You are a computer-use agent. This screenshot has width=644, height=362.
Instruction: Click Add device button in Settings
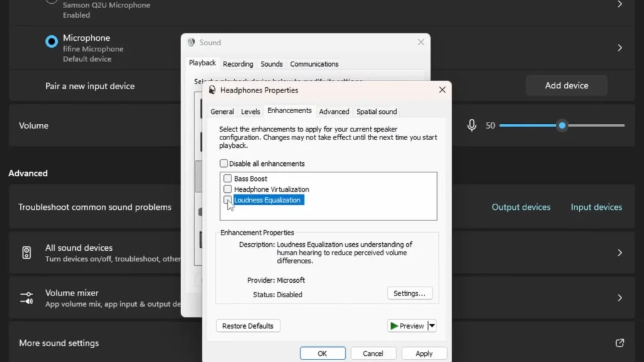[x=567, y=85]
